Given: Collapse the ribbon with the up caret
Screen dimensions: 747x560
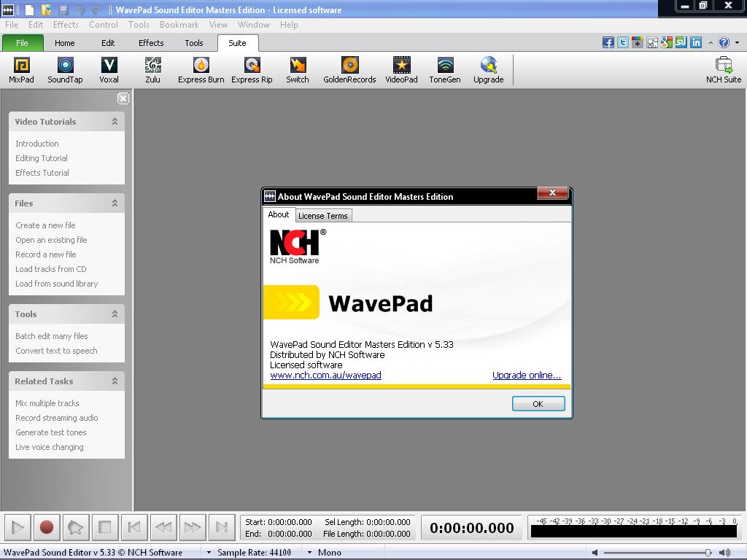Looking at the screenshot, I should coord(711,43).
